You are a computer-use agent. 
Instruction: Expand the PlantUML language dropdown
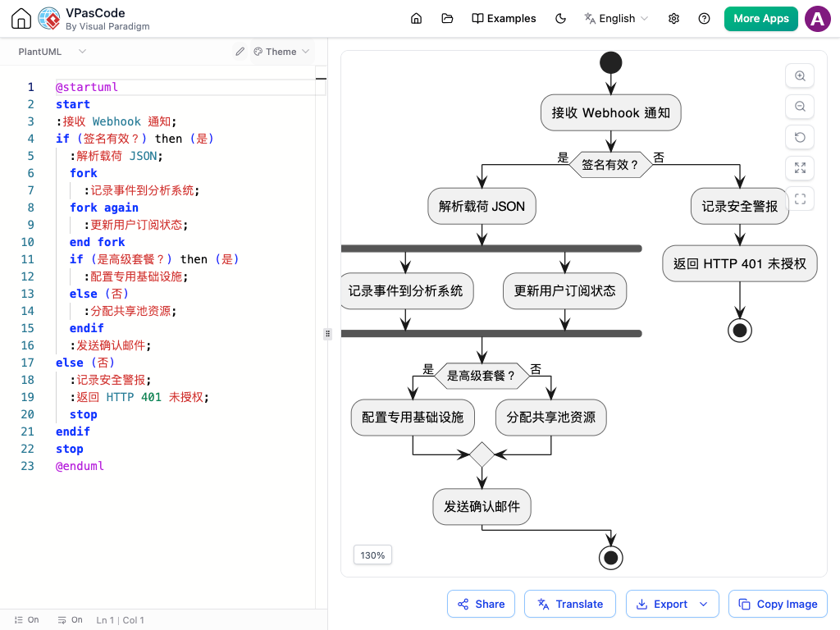point(52,52)
